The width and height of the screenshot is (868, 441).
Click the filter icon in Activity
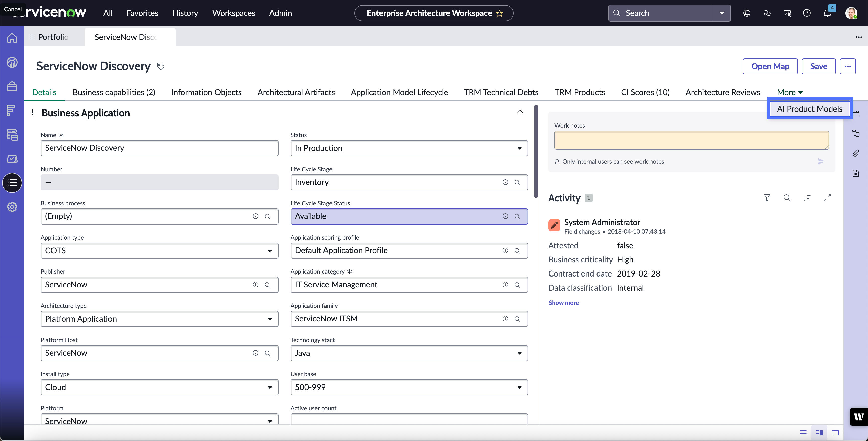tap(767, 198)
